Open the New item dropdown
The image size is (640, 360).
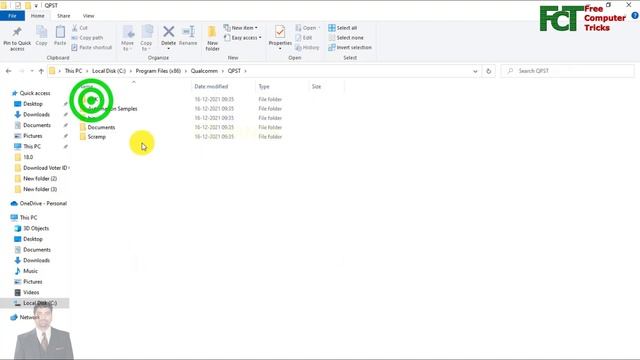click(241, 28)
